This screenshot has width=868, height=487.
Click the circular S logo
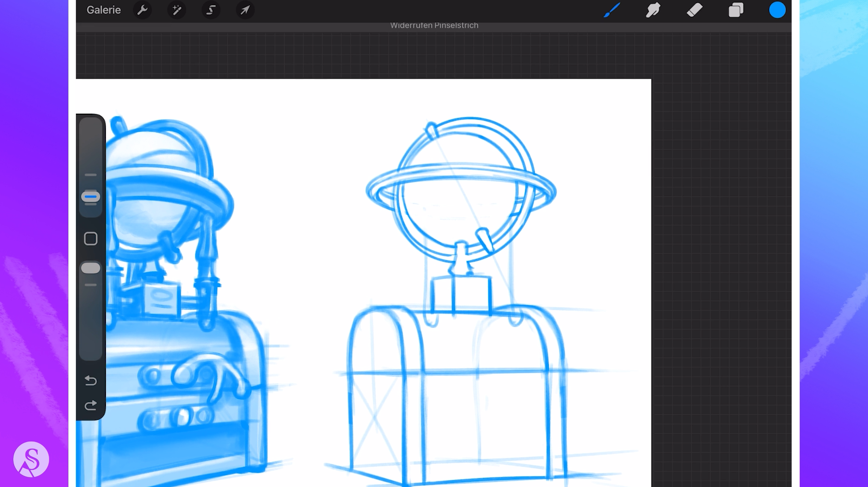click(x=31, y=459)
